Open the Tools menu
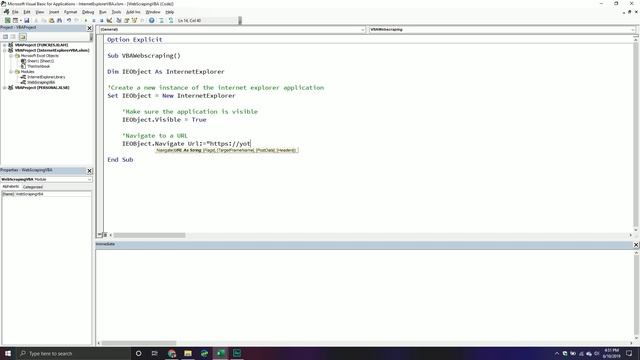The height and width of the screenshot is (360, 640). [116, 12]
